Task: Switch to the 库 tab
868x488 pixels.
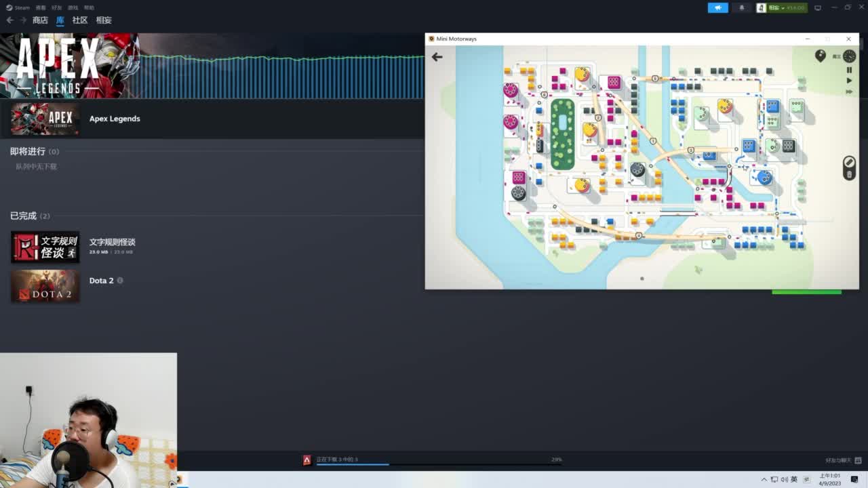Action: point(60,20)
